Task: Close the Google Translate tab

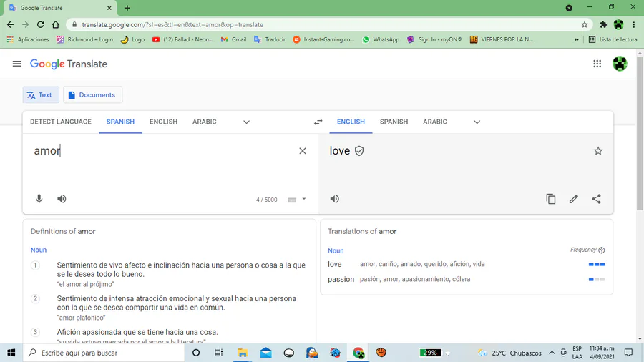Action: click(x=109, y=8)
